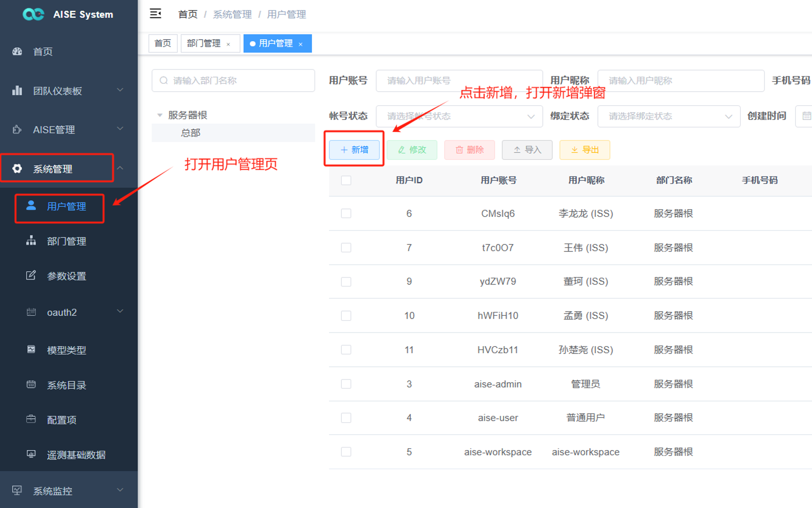Open 模型类型 in the sidebar
The width and height of the screenshot is (812, 508).
(x=66, y=350)
